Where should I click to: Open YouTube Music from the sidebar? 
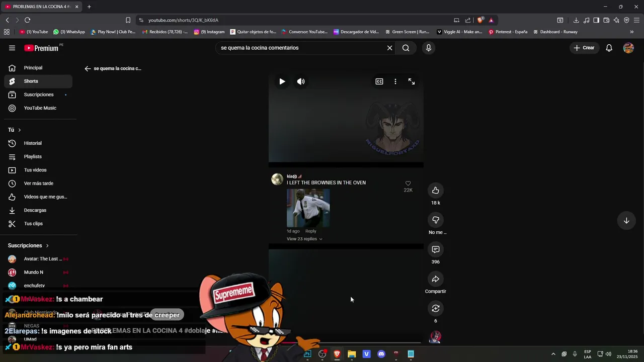(x=38, y=108)
